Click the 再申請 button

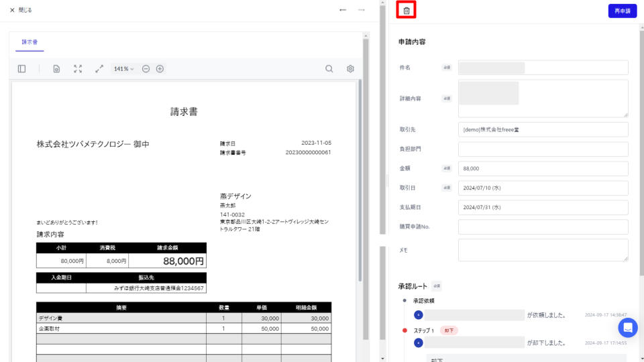click(623, 11)
